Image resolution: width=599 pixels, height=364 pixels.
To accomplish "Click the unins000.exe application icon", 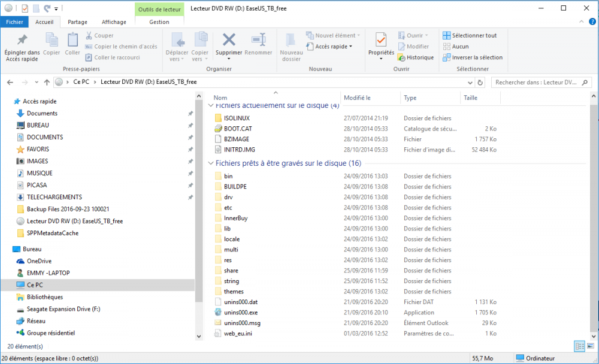I will [x=219, y=313].
